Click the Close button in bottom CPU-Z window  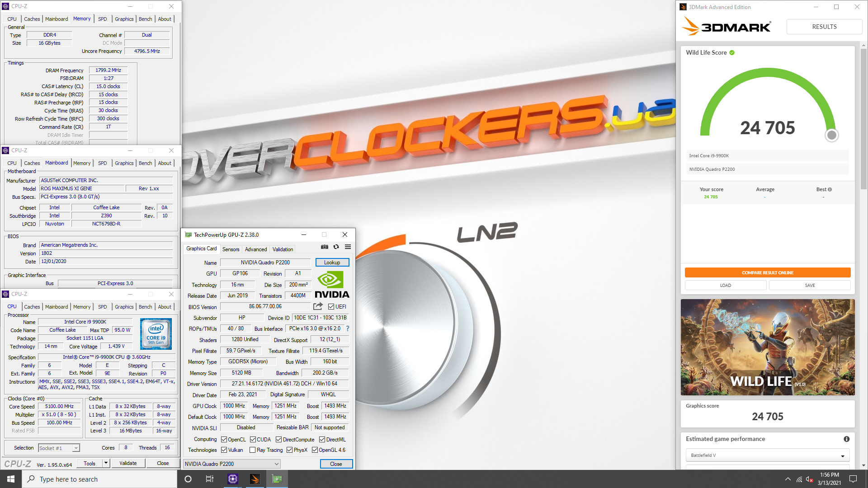point(163,463)
